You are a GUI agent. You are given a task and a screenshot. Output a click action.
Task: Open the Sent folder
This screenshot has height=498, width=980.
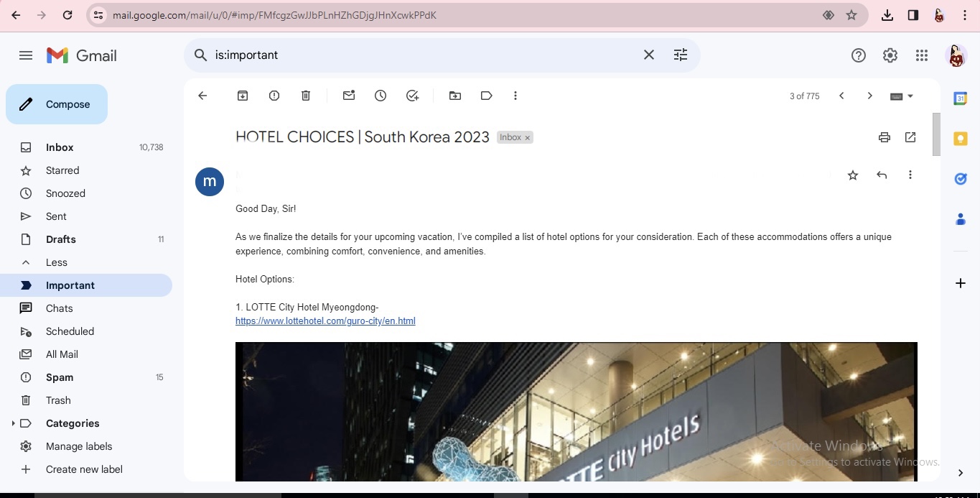click(86, 216)
